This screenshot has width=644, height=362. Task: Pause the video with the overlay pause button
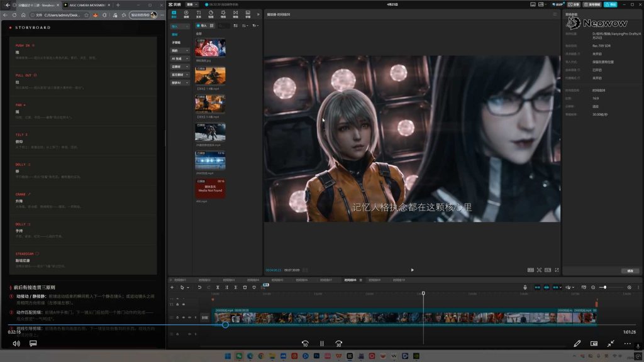pos(322,344)
